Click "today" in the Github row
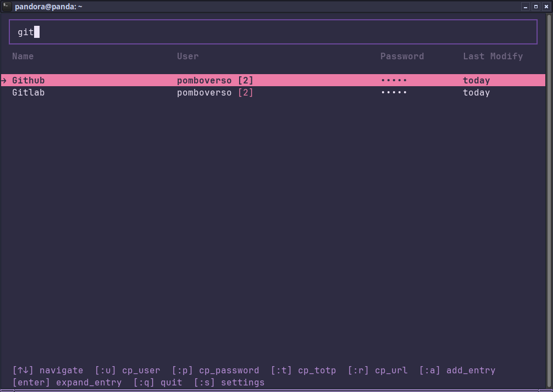The height and width of the screenshot is (392, 553). click(477, 81)
